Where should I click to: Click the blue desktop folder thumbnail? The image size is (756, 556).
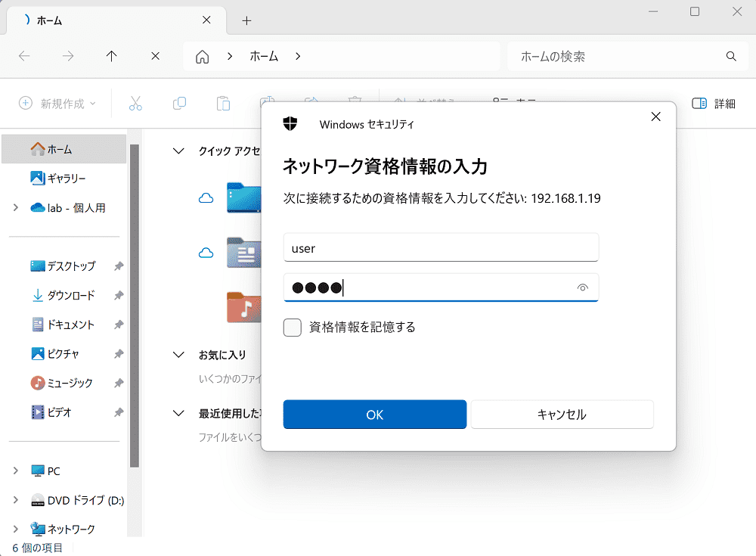[244, 197]
